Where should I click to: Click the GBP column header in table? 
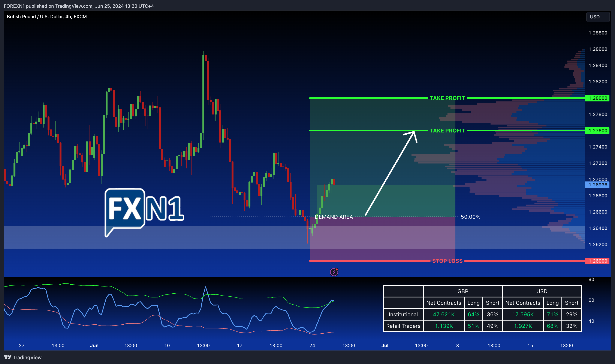coord(463,291)
